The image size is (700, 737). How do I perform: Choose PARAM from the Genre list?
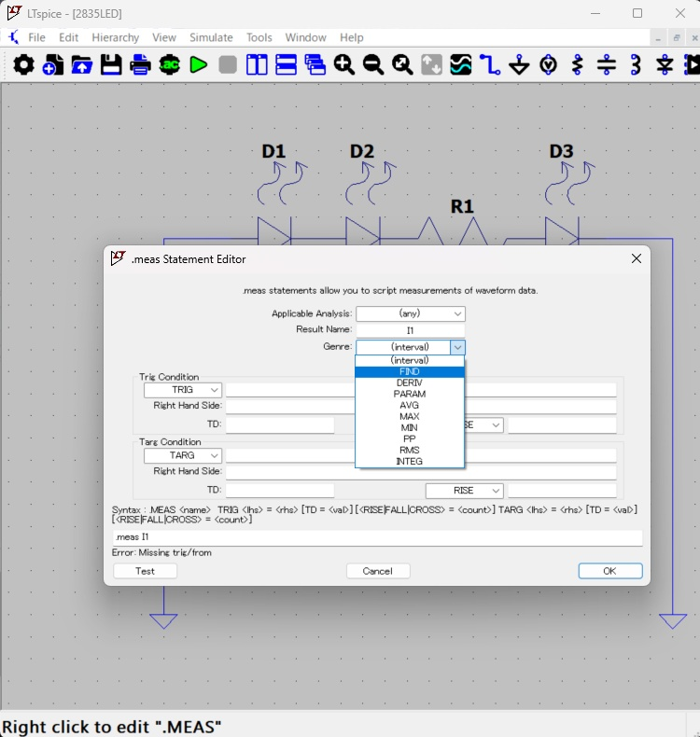410,395
